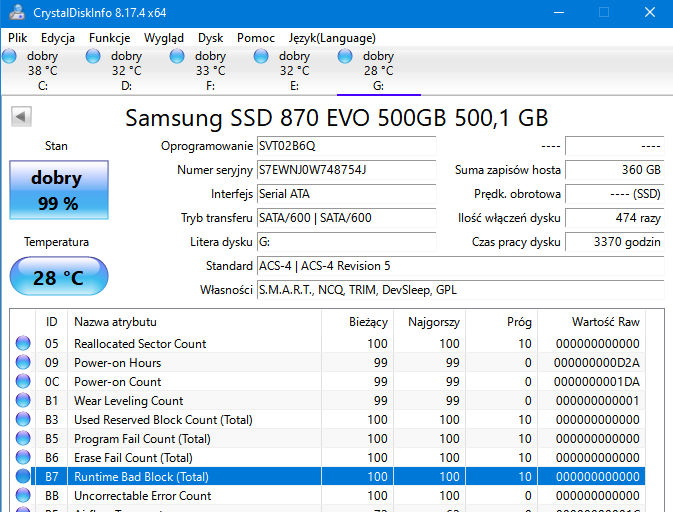Viewport: 673px width, 512px height.
Task: Click the blue status orb for drive E:
Action: pos(261,56)
